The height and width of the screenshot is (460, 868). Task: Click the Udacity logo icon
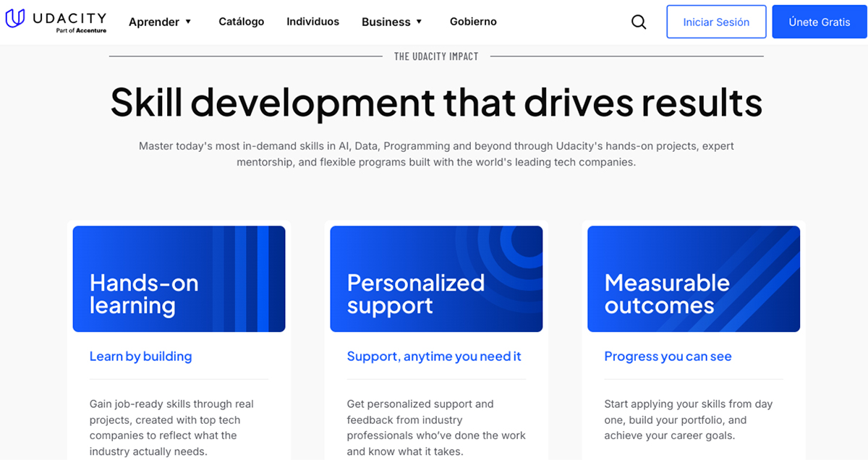point(15,20)
